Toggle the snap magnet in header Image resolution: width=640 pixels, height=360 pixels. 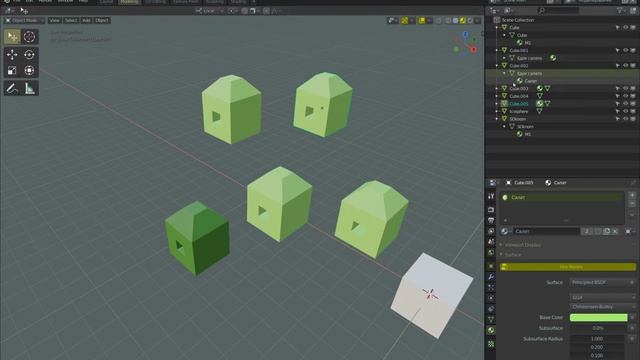click(x=244, y=11)
